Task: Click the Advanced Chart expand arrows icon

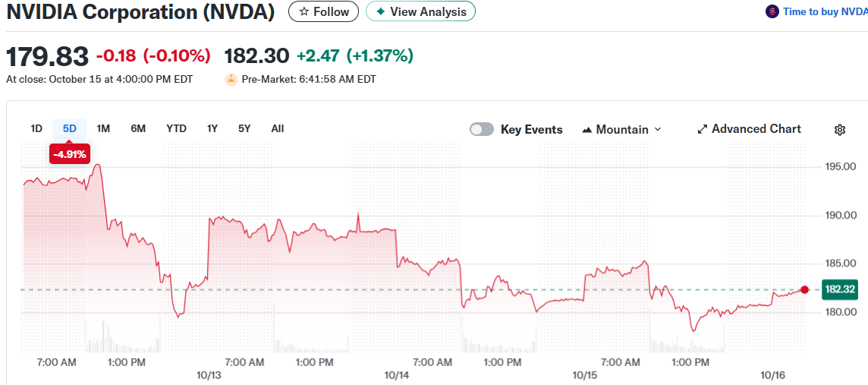Action: [702, 130]
